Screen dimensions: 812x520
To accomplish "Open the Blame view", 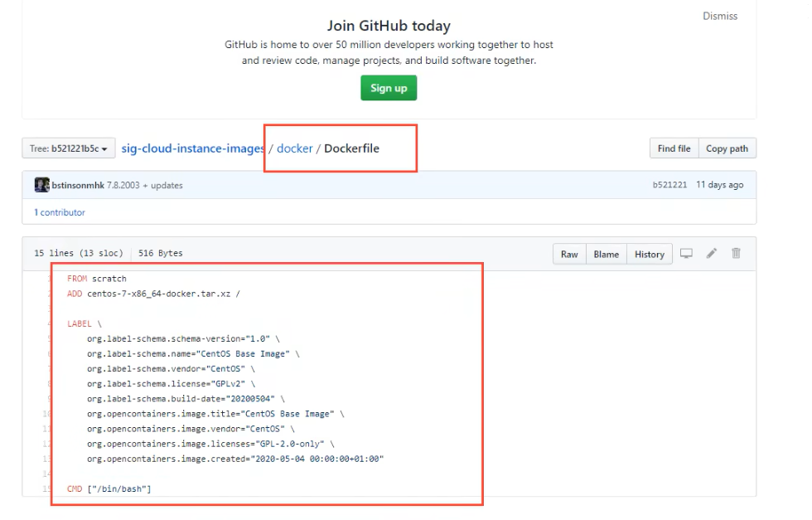I will [x=606, y=255].
